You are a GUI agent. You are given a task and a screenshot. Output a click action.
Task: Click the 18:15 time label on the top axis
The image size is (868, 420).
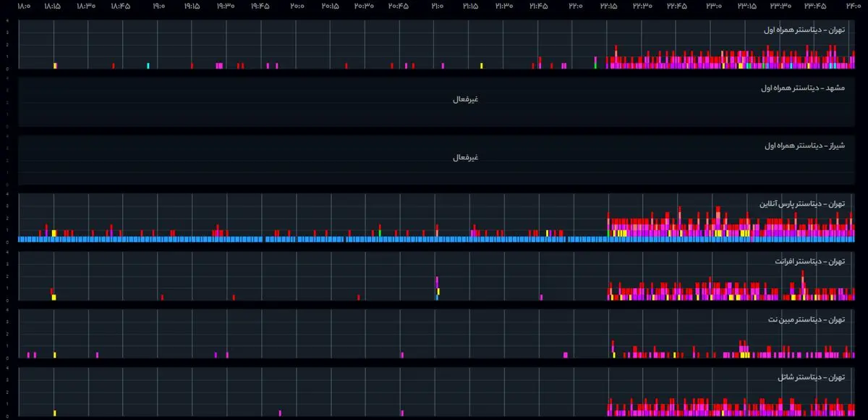(51, 6)
